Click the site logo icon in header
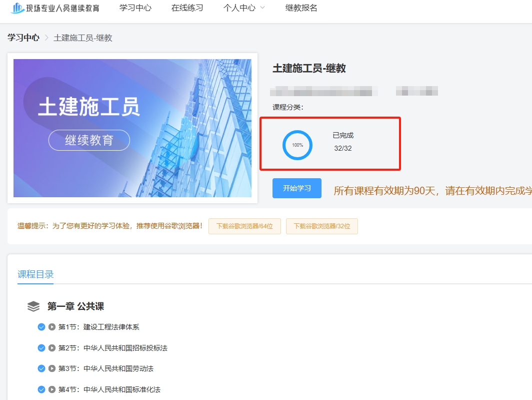This screenshot has width=532, height=400. pos(17,8)
